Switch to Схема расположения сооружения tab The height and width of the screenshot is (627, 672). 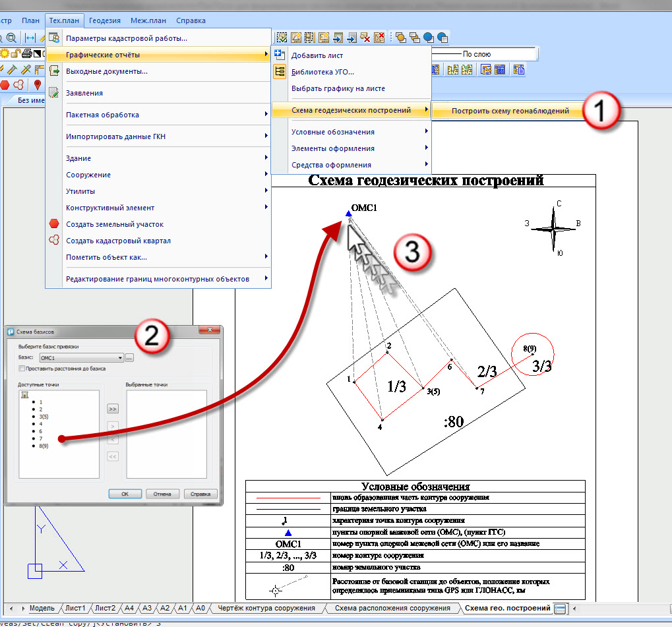coord(392,608)
